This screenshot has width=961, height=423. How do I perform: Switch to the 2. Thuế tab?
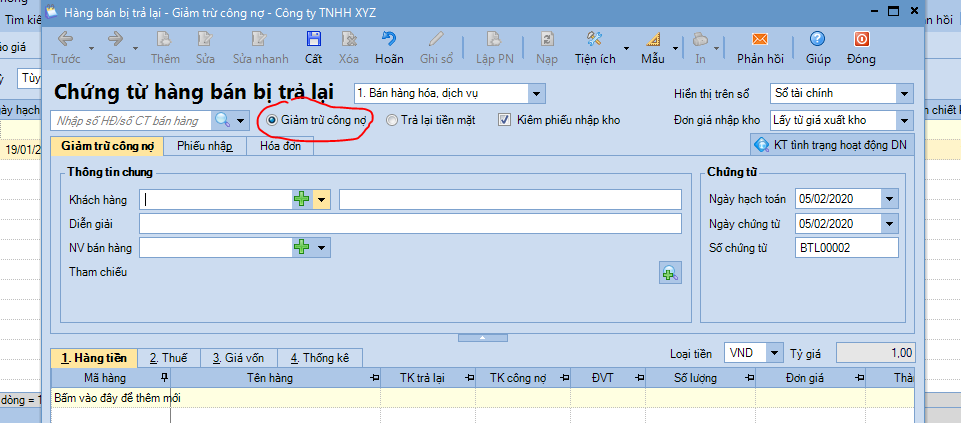click(169, 358)
